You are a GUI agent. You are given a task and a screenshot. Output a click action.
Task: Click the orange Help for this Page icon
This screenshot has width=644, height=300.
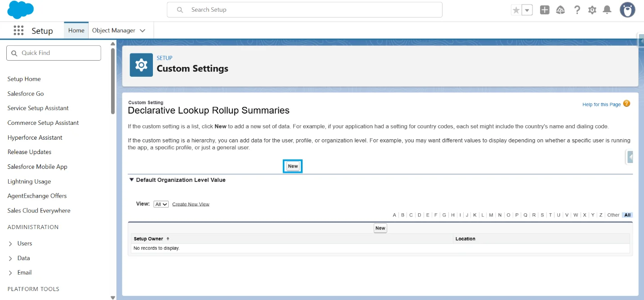[x=627, y=104]
